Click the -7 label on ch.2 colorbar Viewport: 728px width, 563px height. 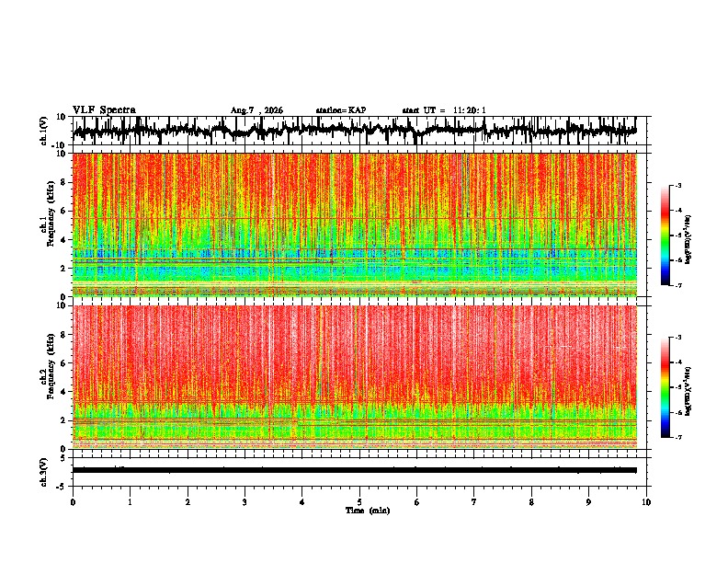677,438
